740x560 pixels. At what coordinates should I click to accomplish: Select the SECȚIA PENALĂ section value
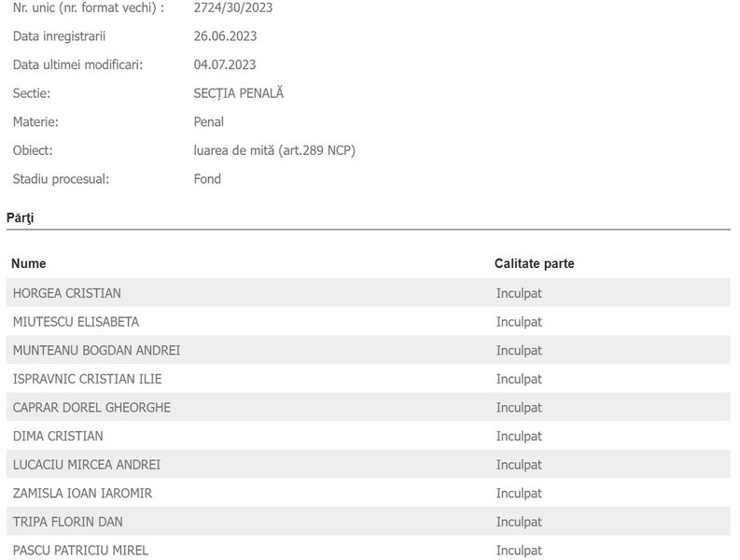238,93
